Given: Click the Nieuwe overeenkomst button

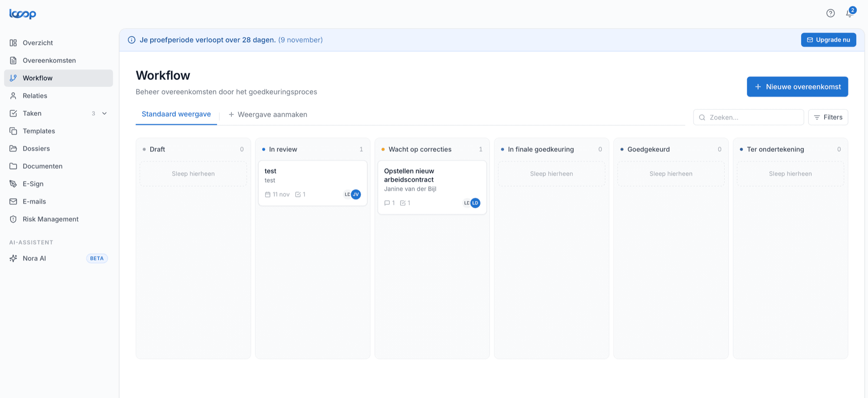Looking at the screenshot, I should [x=797, y=87].
